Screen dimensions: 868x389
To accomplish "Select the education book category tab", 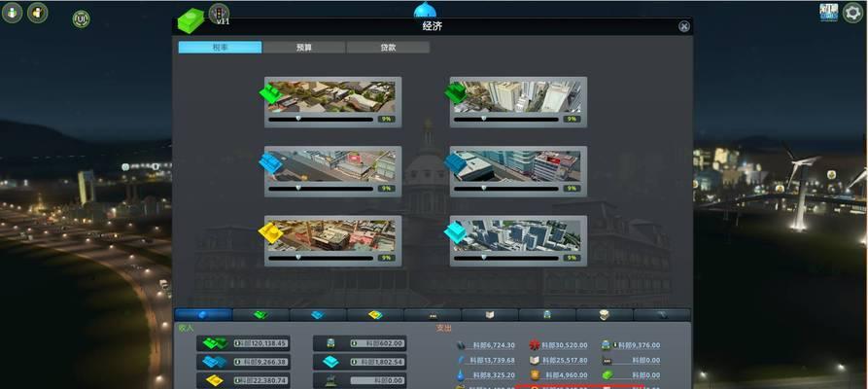I will 490,315.
